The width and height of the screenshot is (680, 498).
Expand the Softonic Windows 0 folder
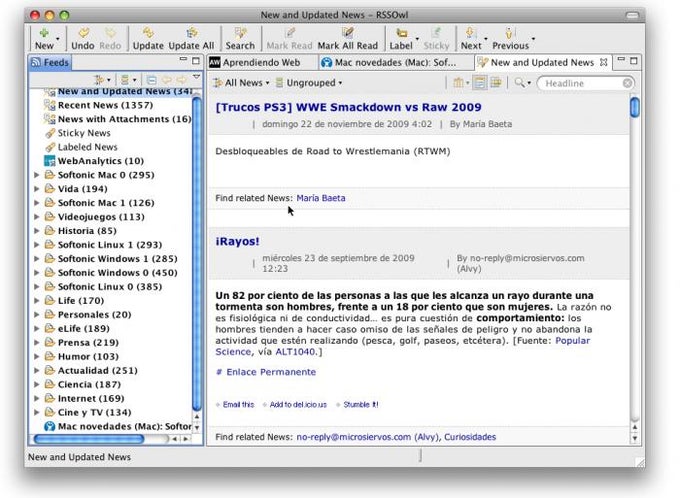tap(37, 272)
